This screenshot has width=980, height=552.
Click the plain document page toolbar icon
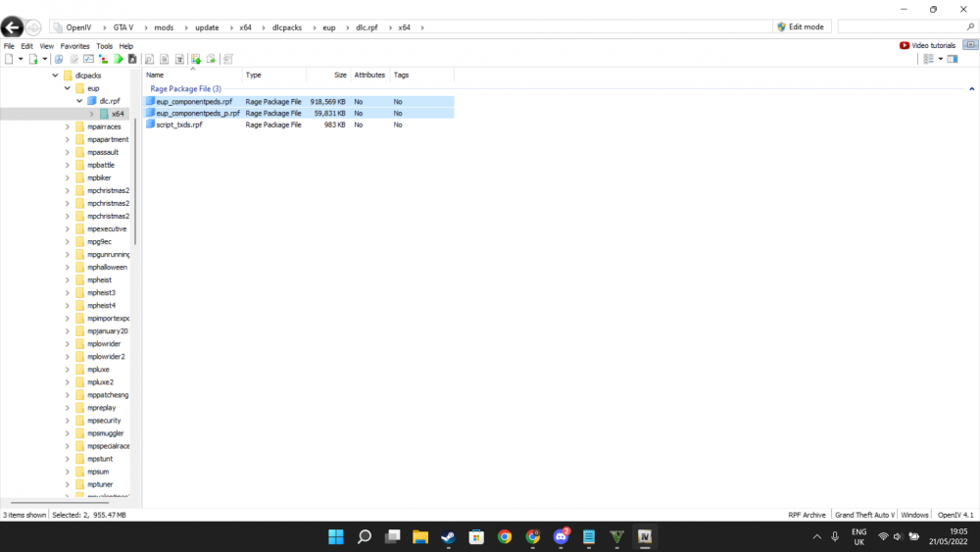click(164, 59)
